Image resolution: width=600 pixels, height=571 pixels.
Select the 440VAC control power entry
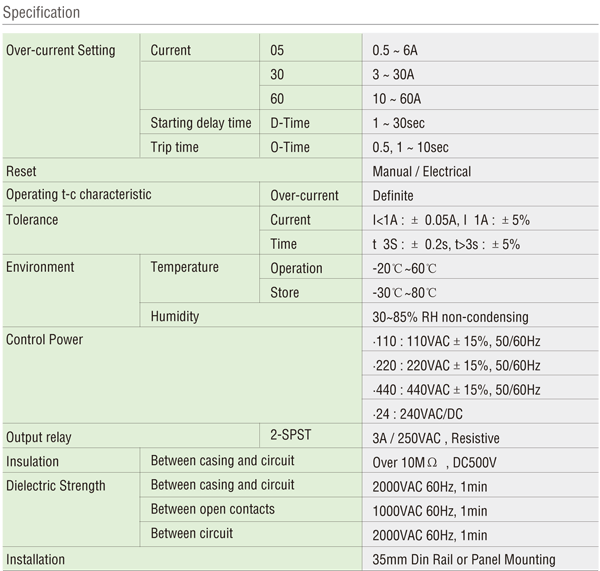point(455,389)
